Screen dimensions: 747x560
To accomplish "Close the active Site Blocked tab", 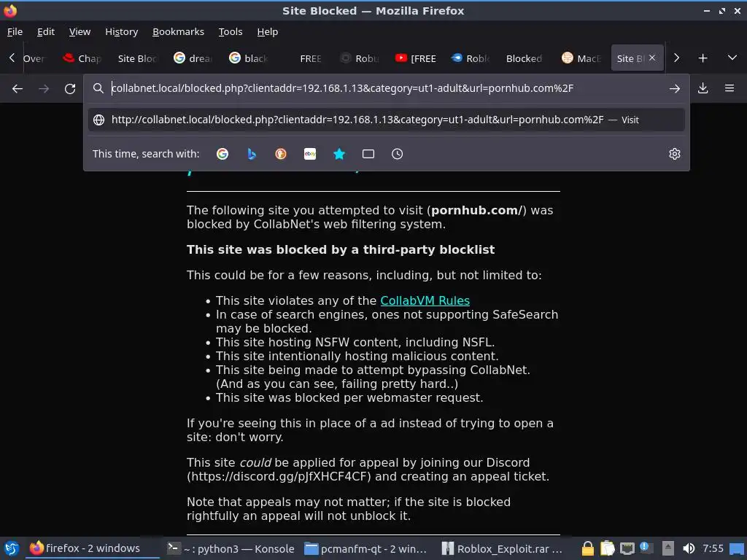I will (652, 58).
